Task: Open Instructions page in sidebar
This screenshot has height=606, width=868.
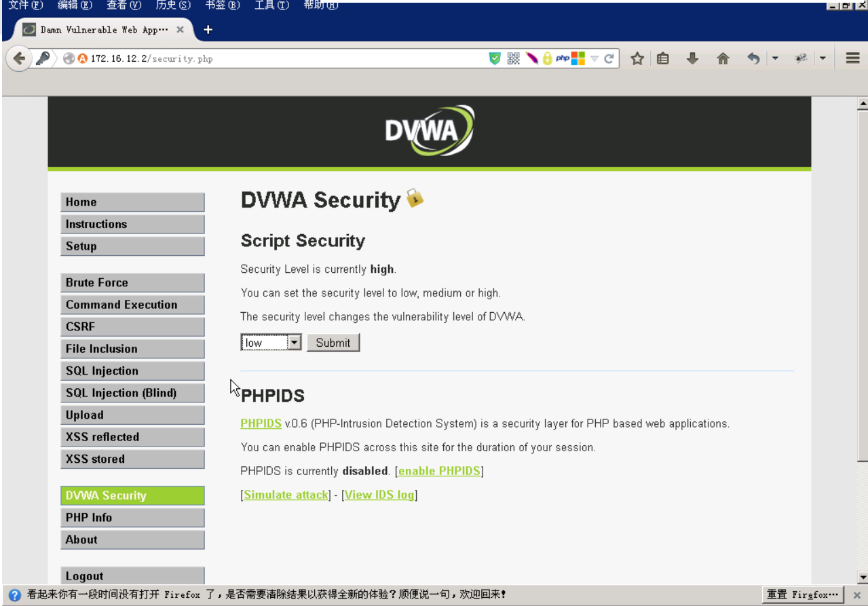Action: coord(132,224)
